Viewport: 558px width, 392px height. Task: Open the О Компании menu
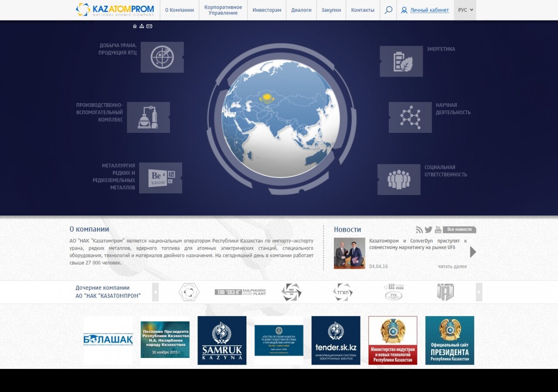pos(179,10)
